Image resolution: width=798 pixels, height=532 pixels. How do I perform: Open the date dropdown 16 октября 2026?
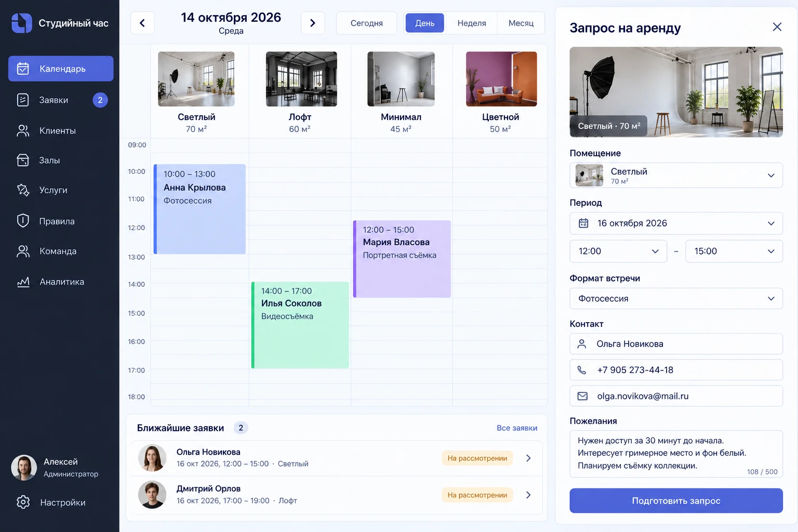coord(676,223)
